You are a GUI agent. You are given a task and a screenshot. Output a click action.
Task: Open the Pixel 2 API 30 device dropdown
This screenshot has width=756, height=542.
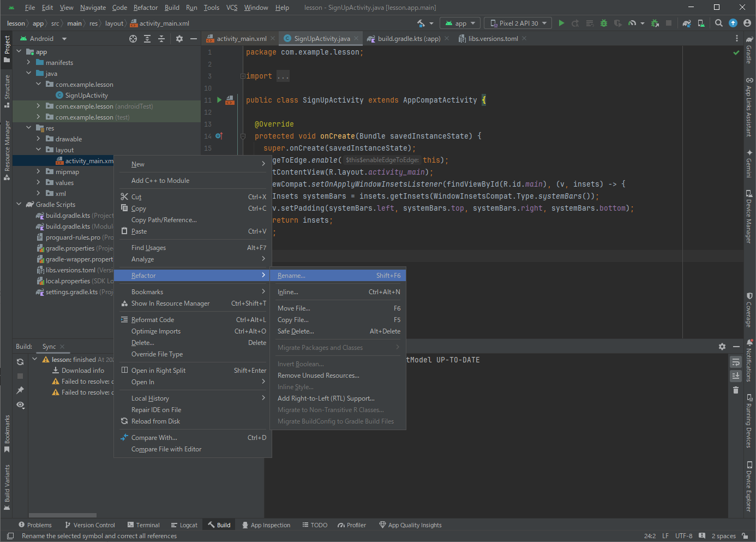click(x=518, y=23)
